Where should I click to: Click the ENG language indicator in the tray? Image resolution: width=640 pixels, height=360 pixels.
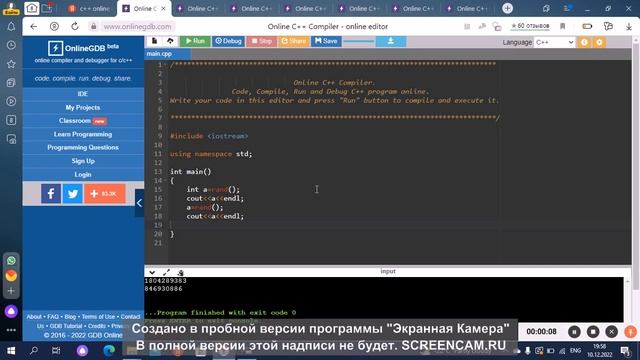[575, 351]
